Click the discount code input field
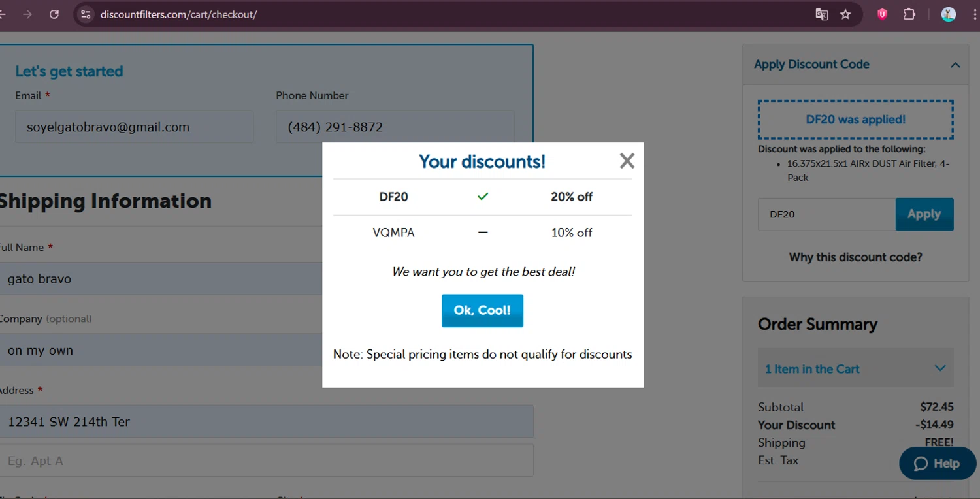The image size is (980, 499). 826,214
